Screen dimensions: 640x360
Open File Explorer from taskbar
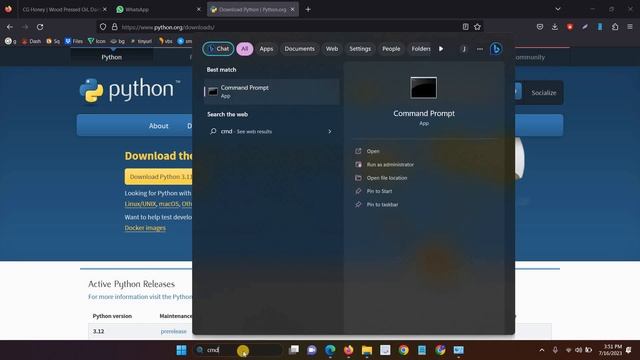(x=367, y=350)
